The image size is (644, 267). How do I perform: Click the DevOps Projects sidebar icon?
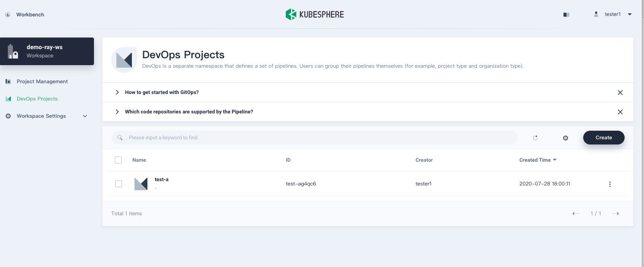(x=8, y=99)
